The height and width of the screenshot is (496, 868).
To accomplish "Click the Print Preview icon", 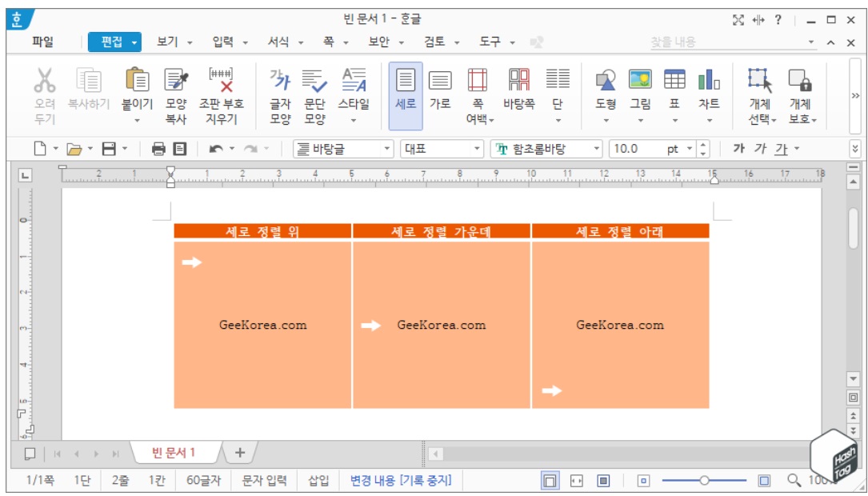I will 180,148.
